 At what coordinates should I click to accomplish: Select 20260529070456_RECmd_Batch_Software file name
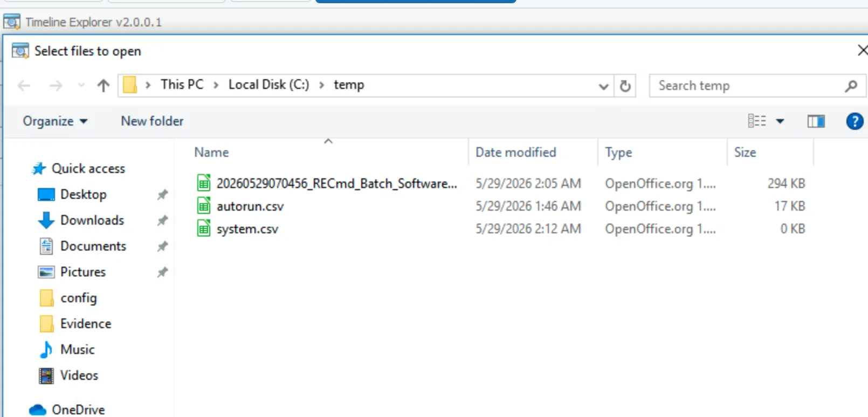[337, 184]
